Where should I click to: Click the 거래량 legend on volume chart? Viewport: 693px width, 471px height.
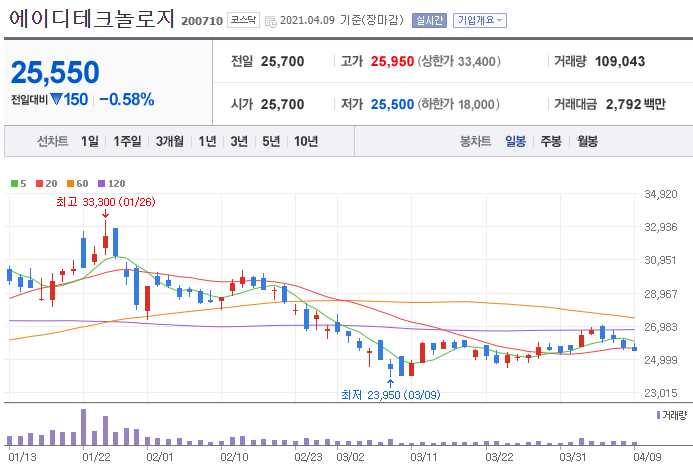pyautogui.click(x=672, y=415)
